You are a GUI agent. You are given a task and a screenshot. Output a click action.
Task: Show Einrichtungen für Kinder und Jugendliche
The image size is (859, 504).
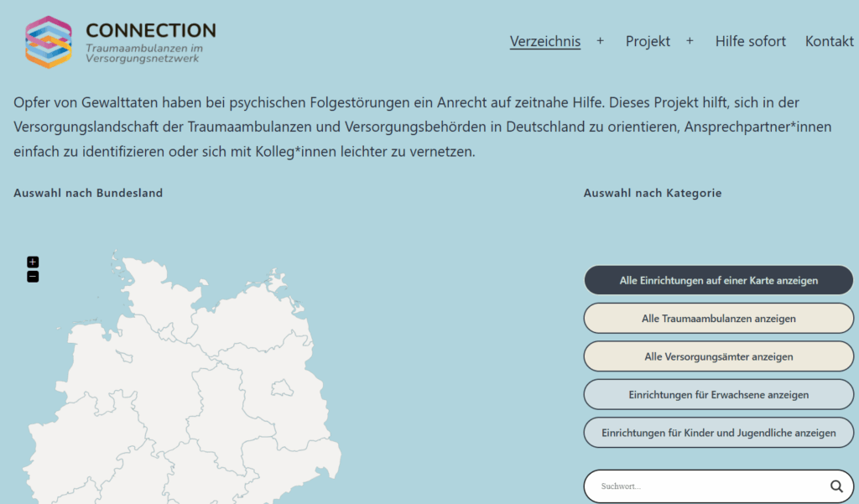[718, 433]
